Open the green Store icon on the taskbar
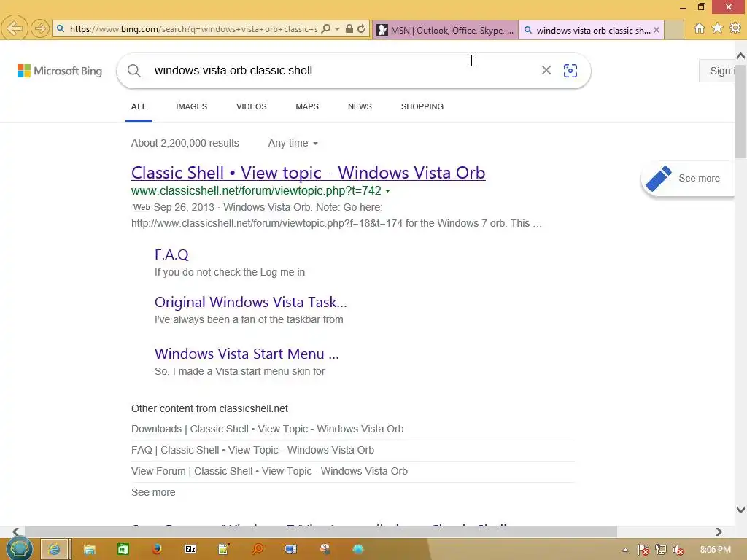 (123, 550)
